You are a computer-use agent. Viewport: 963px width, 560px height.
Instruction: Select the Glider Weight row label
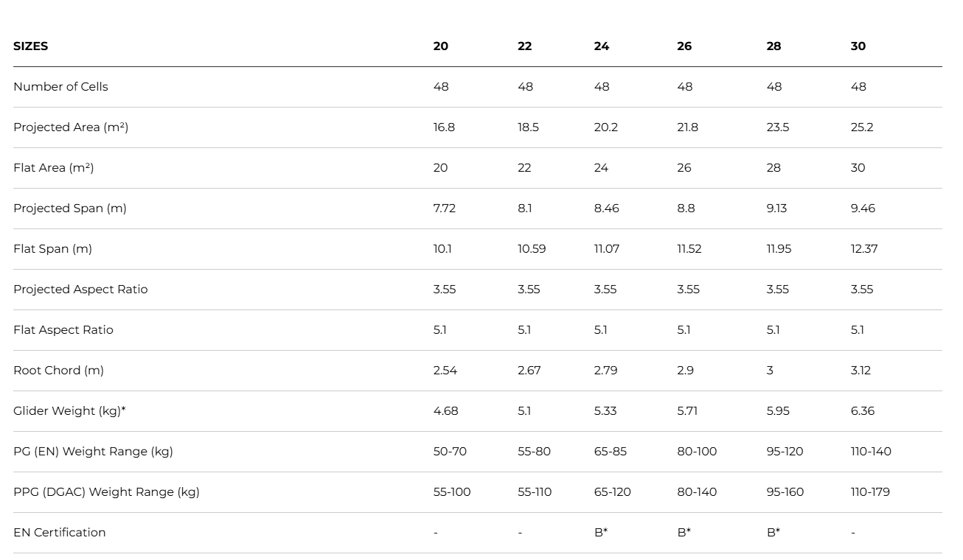tap(69, 410)
